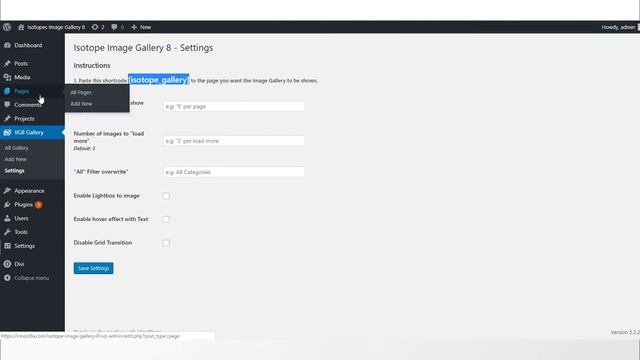
Task: Focus the per load more field
Action: [233, 141]
